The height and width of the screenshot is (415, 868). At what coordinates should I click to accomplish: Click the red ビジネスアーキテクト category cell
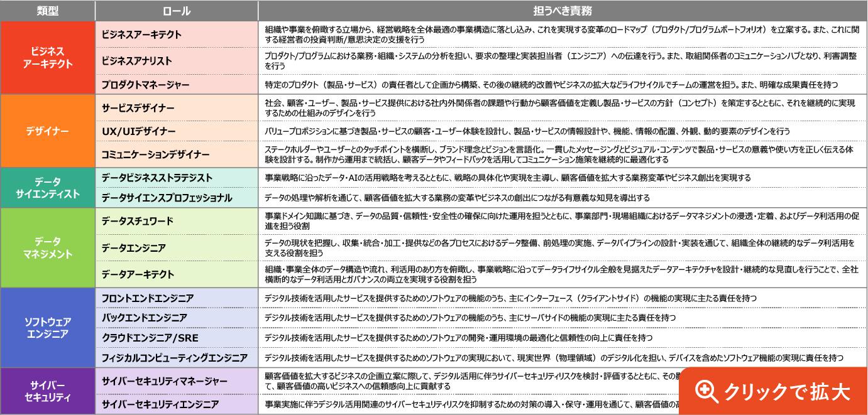[48, 58]
